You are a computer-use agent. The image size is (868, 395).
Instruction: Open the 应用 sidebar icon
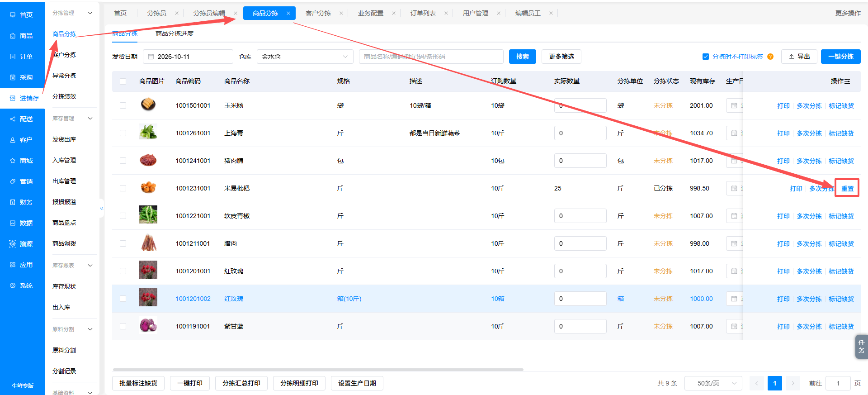point(13,265)
